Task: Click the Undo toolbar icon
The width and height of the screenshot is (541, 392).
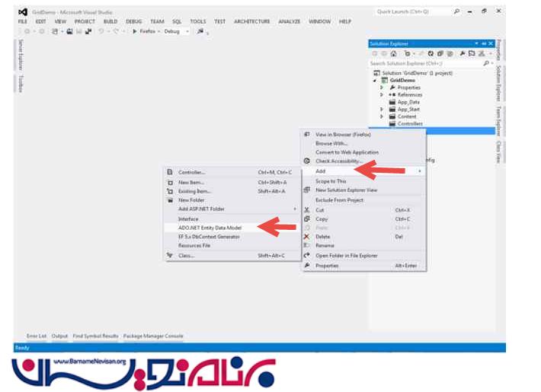Action: (x=101, y=31)
